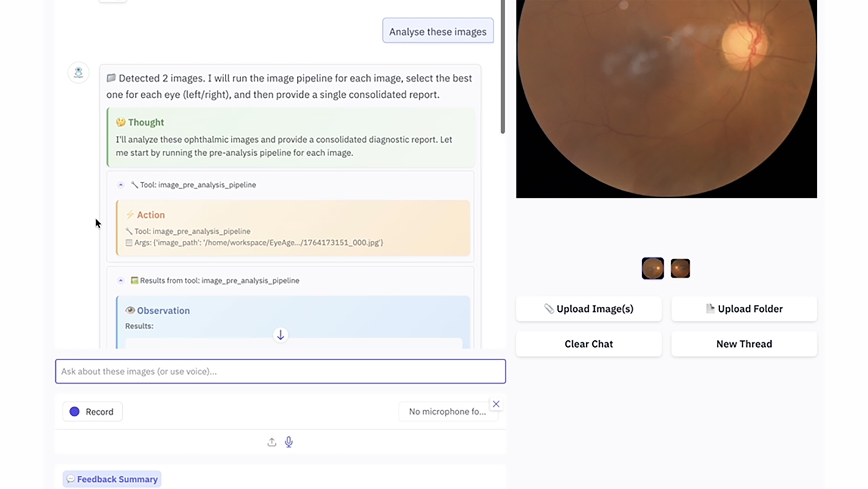Click the down-arrow icon in the Observation results
This screenshot has width=868, height=489.
[280, 335]
